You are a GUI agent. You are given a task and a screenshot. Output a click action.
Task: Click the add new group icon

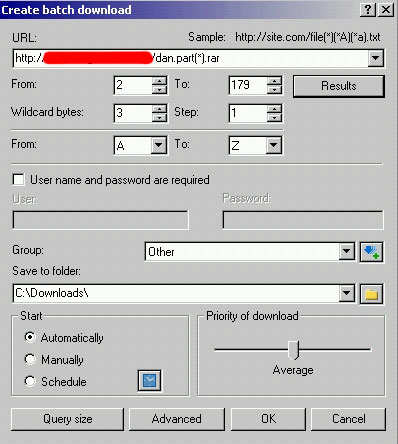372,252
